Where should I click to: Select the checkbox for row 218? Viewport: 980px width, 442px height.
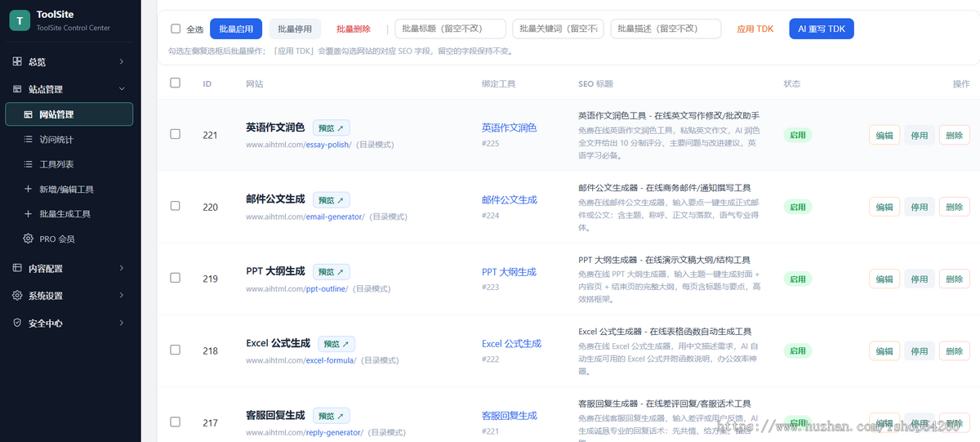175,350
